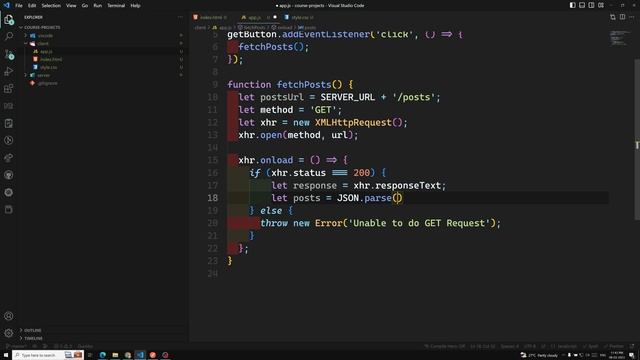The image size is (640, 360).
Task: Open Customize Layout icon in title bar
Action: pyautogui.click(x=601, y=5)
